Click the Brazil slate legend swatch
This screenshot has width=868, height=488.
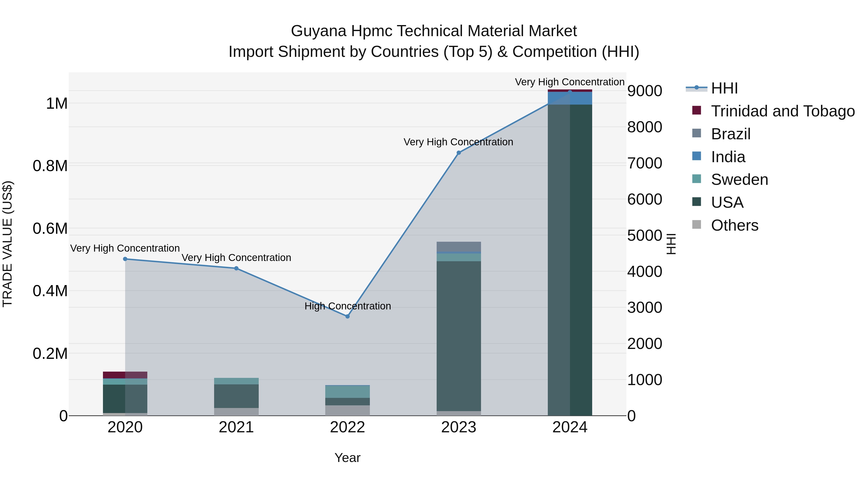coord(697,133)
